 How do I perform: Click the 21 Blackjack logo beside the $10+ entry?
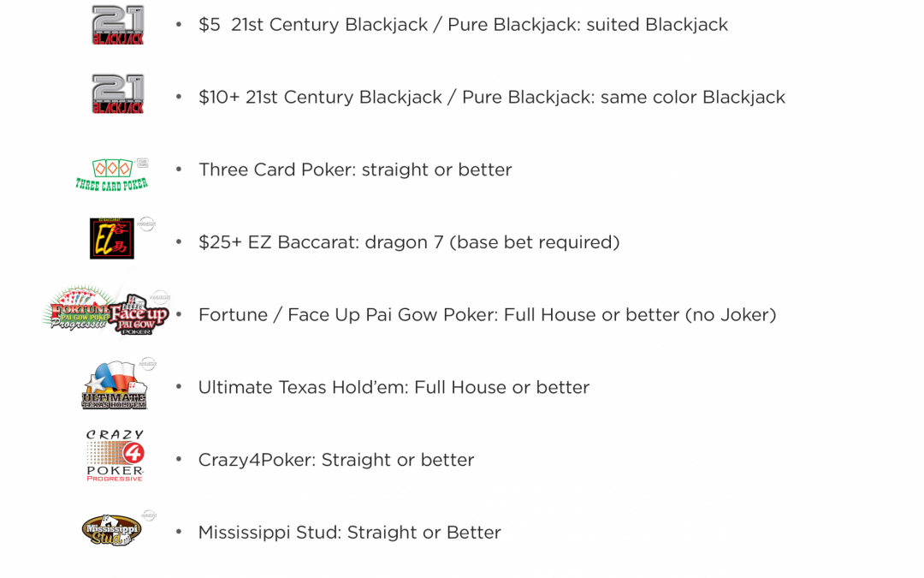coord(118,94)
